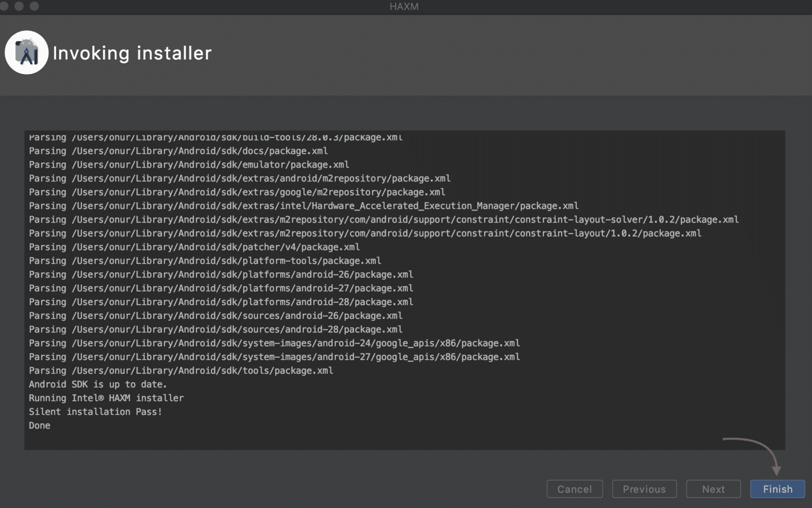The image size is (812, 508).
Task: Click the platforms/android-28 log line
Action: pyautogui.click(x=221, y=302)
